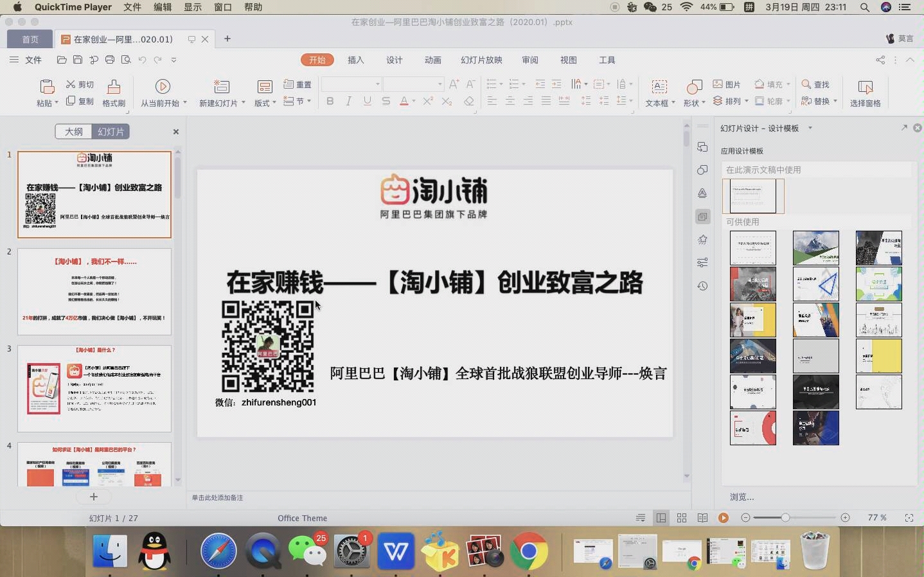
Task: Open the Selection Pane (选择窗格)
Action: click(x=865, y=92)
